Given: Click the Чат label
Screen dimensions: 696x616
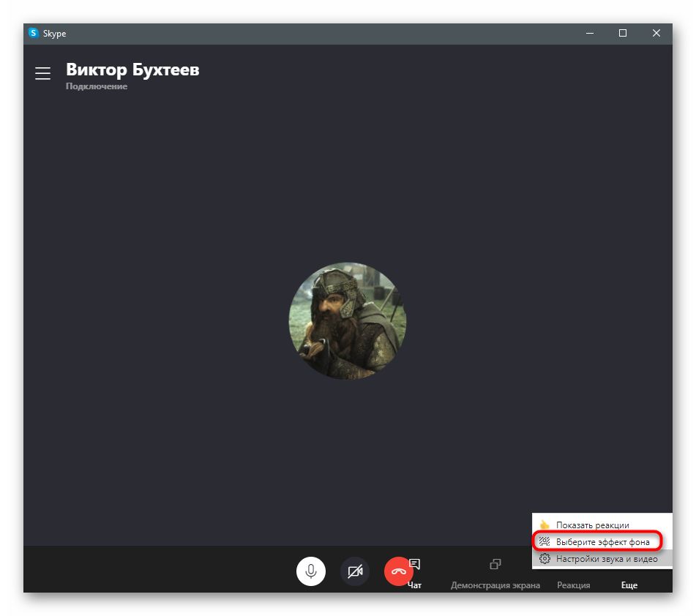Looking at the screenshot, I should click(414, 585).
